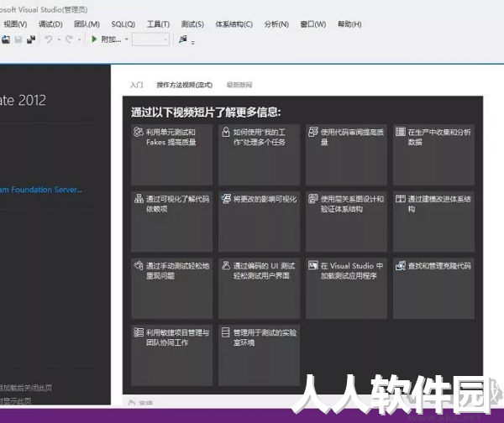504x423 pixels.
Task: Open the 如何使用“我的工作”处理多个任务 video tile
Action: 259,154
